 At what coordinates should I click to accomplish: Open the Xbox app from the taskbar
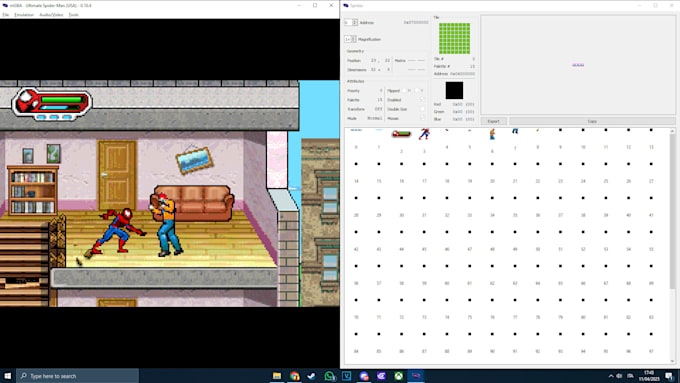pyautogui.click(x=399, y=376)
